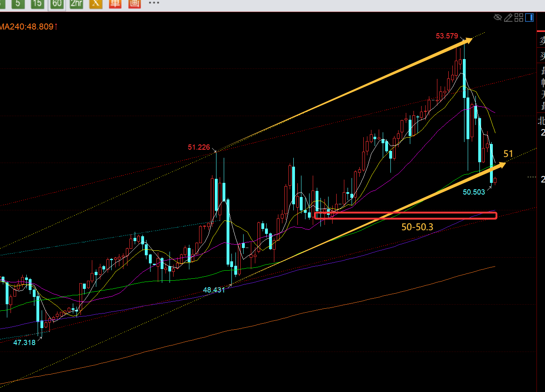The image size is (545, 392).
Task: Click the yellow X toolbar icon
Action: coord(96,4)
